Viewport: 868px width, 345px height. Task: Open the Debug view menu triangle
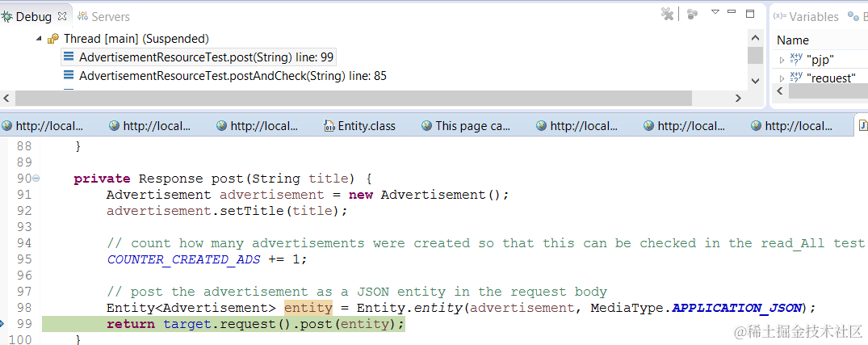[715, 11]
